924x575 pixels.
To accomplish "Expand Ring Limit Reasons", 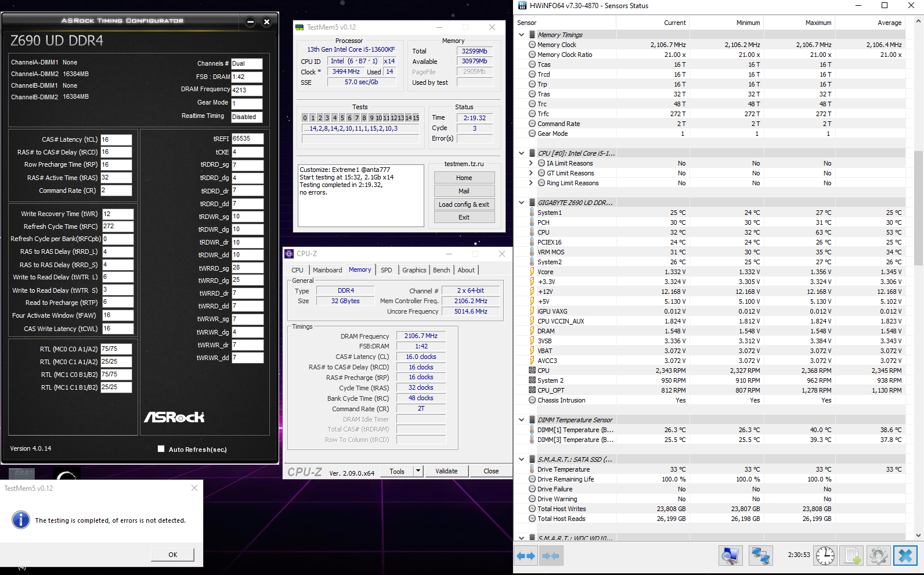I will coord(531,183).
